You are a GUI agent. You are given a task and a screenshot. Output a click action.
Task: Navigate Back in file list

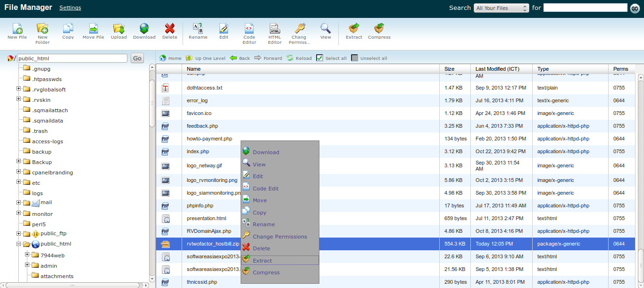pos(240,58)
